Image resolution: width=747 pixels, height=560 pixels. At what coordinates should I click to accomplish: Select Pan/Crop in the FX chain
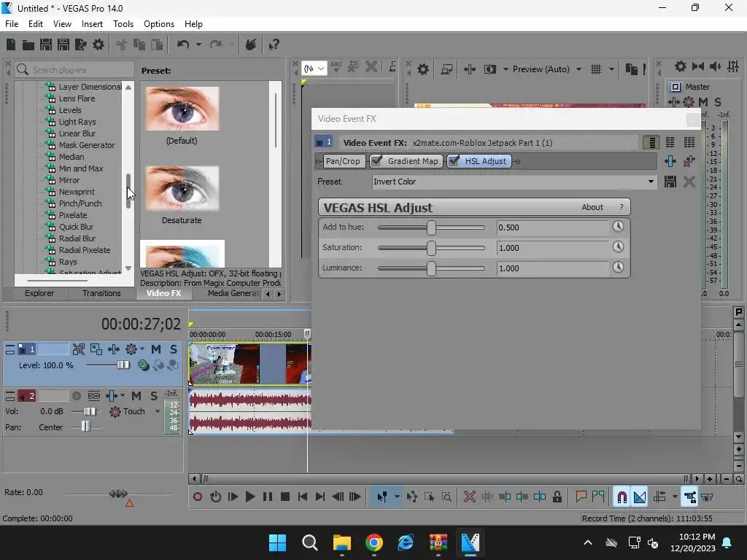343,161
